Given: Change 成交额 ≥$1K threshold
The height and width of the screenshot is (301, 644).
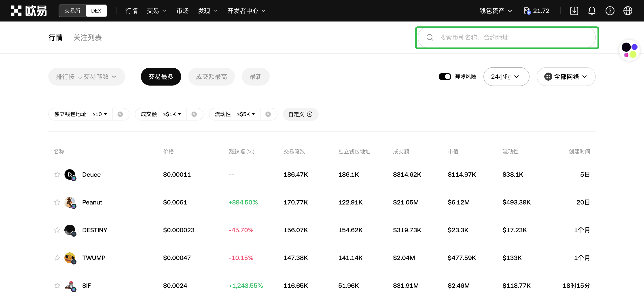Looking at the screenshot, I should point(161,114).
